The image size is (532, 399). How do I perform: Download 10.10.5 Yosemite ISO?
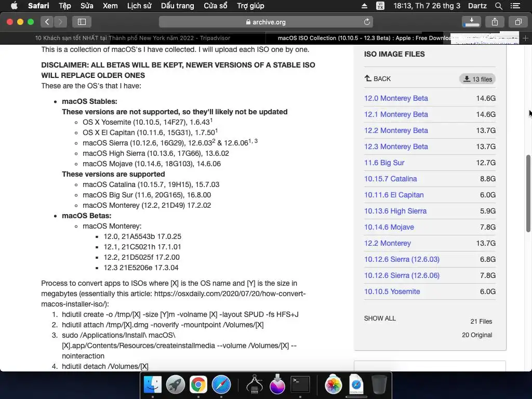coord(392,292)
